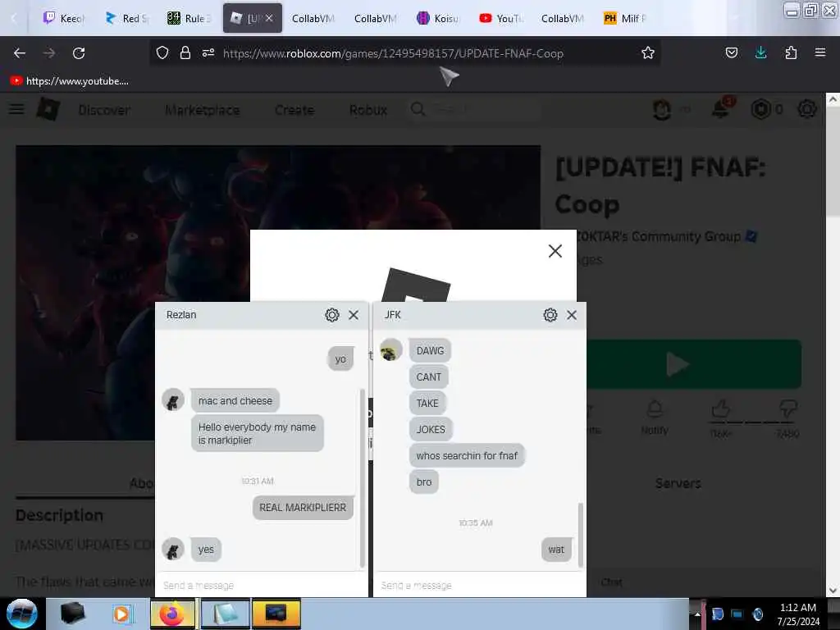
Task: Click the 'REAL MARKIPLIERR' message bubble
Action: click(x=303, y=507)
